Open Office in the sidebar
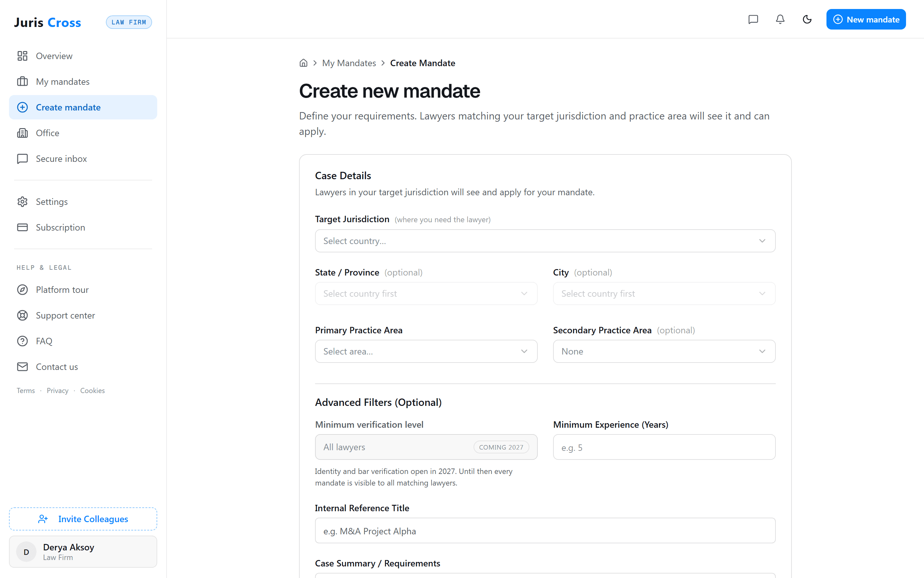924x578 pixels. (83, 133)
